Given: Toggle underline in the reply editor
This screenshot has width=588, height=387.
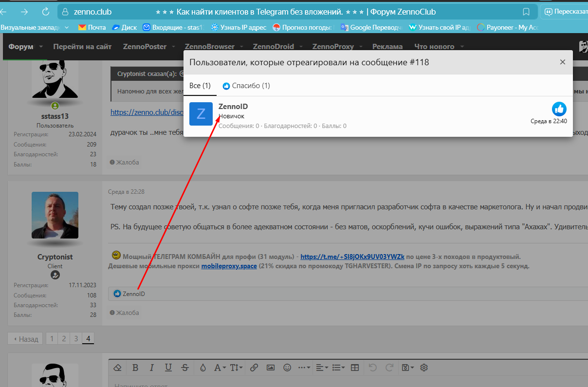Looking at the screenshot, I should click(x=168, y=368).
